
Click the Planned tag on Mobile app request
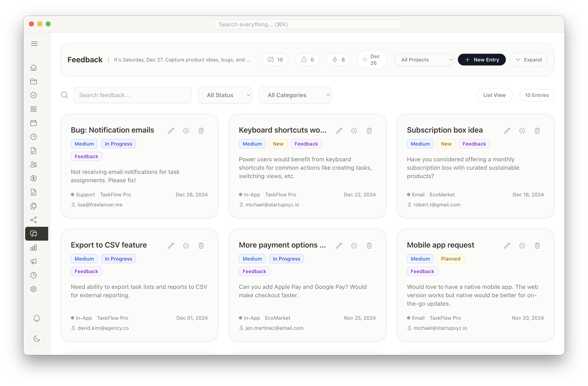(x=450, y=259)
